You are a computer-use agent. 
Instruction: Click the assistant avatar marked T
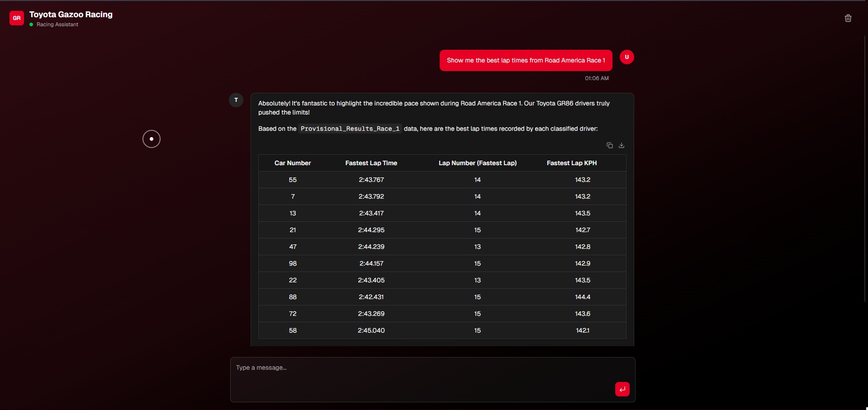236,100
